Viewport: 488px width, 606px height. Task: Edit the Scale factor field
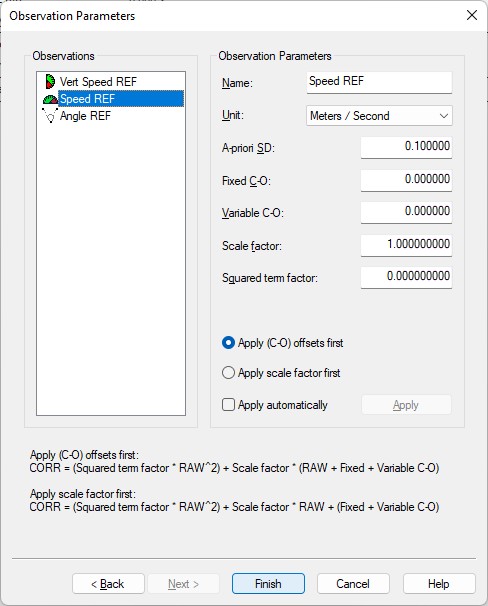pos(406,245)
